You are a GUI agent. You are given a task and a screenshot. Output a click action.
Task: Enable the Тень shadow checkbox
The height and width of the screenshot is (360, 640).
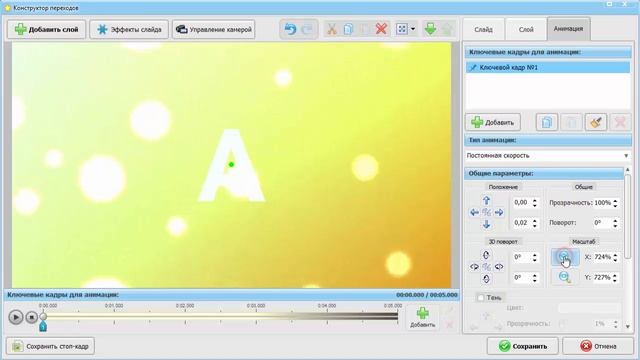tap(481, 298)
